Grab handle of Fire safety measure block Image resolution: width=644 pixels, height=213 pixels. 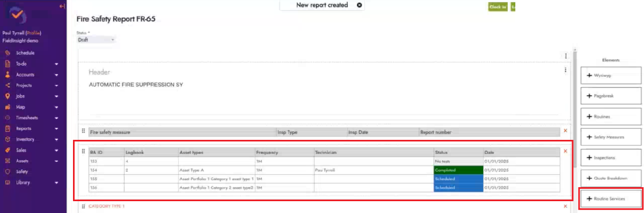[83, 131]
